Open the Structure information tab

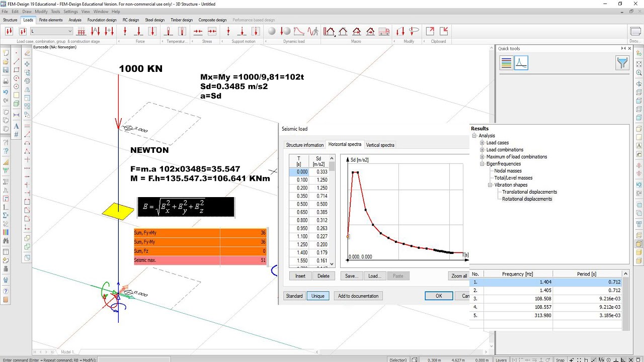pyautogui.click(x=305, y=145)
